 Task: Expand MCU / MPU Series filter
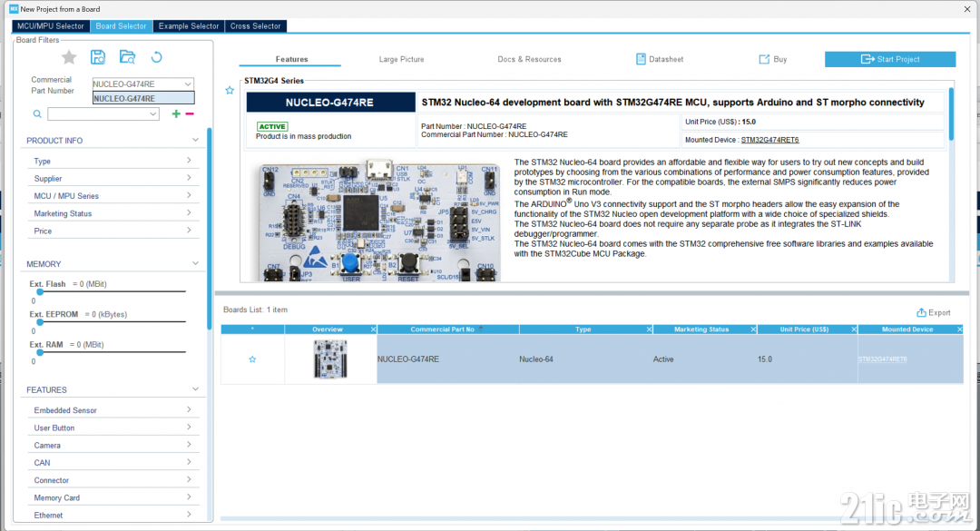pyautogui.click(x=189, y=196)
